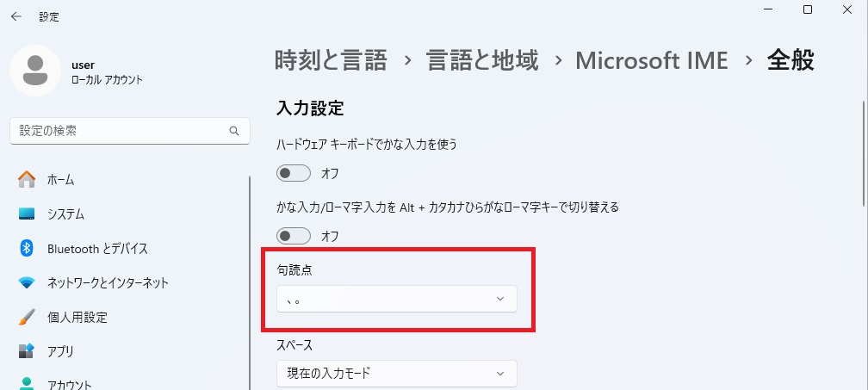868x390 pixels.
Task: Go to 言語と地域 breadcrumb
Action: click(482, 60)
